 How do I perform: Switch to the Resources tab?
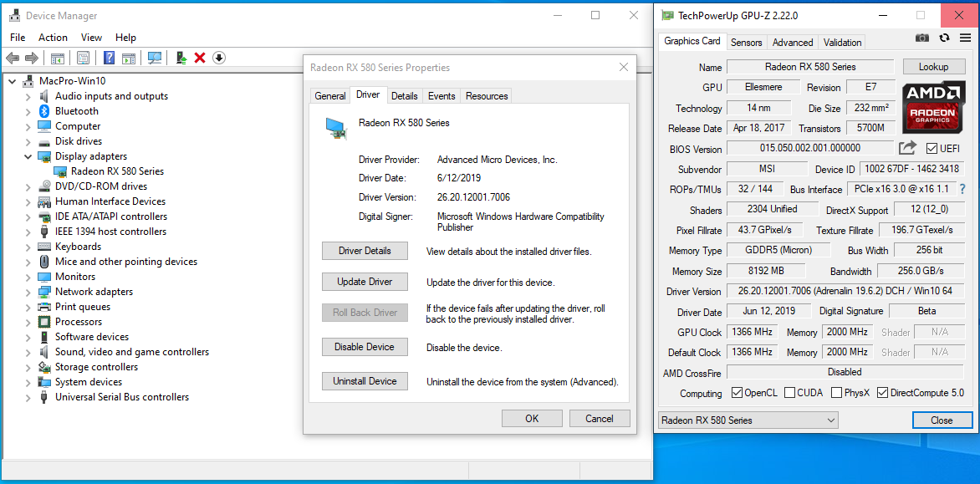487,96
